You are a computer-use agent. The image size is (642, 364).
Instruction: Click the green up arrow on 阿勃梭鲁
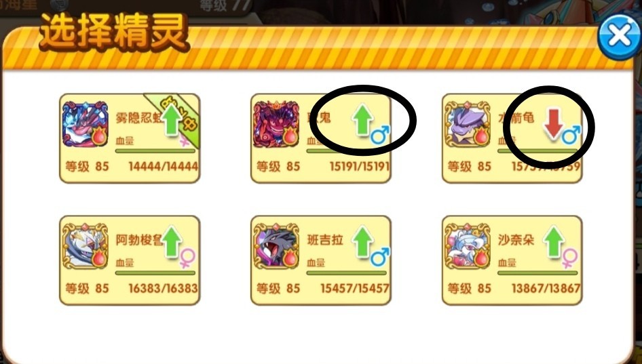click(x=172, y=242)
